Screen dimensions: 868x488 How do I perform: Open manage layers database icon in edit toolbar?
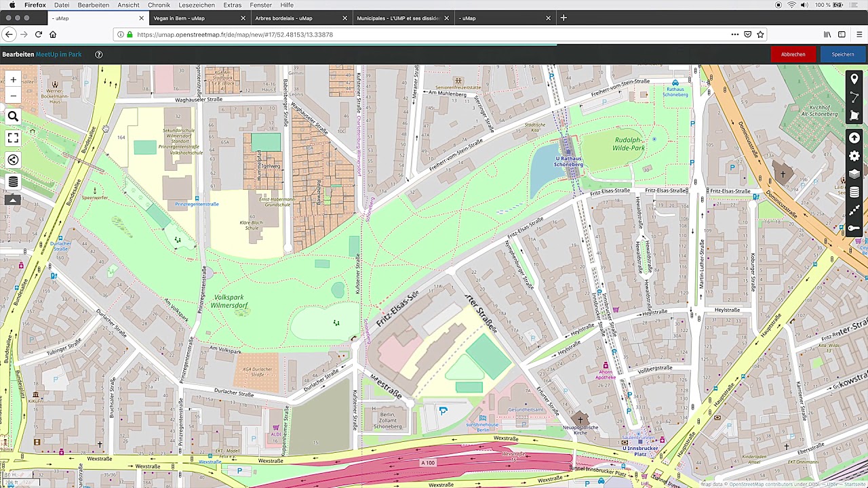click(x=854, y=192)
